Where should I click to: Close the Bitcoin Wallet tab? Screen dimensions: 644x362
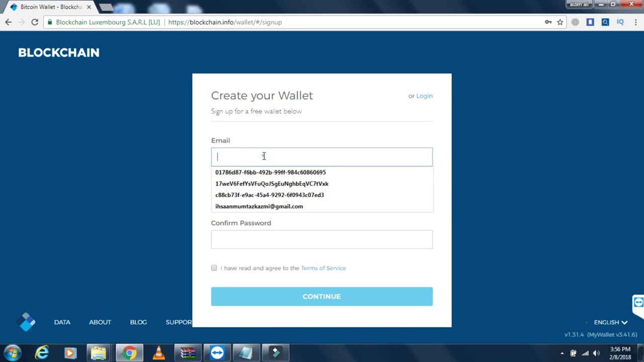coord(89,7)
